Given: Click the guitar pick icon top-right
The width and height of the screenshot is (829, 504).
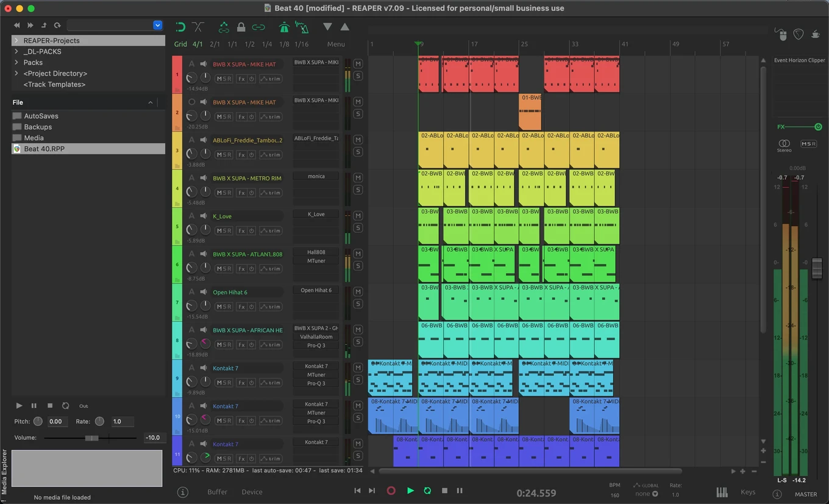Looking at the screenshot, I should 799,34.
